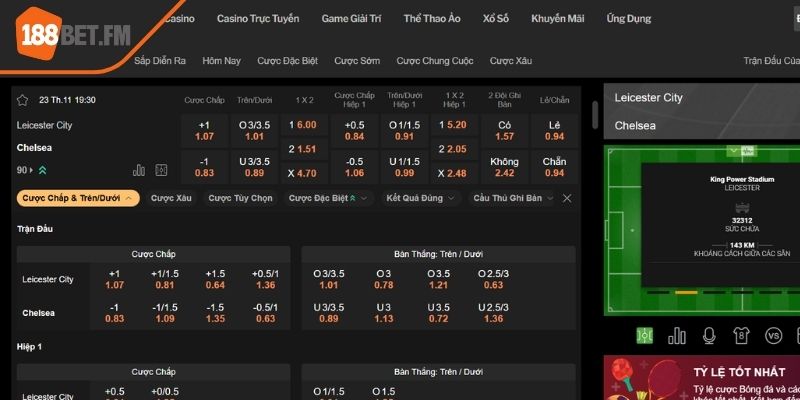Close the market filter row with X
This screenshot has height=400, width=800.
pos(567,198)
